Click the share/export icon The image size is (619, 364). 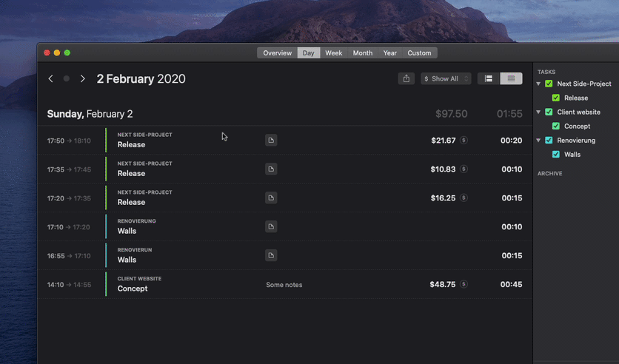[406, 78]
